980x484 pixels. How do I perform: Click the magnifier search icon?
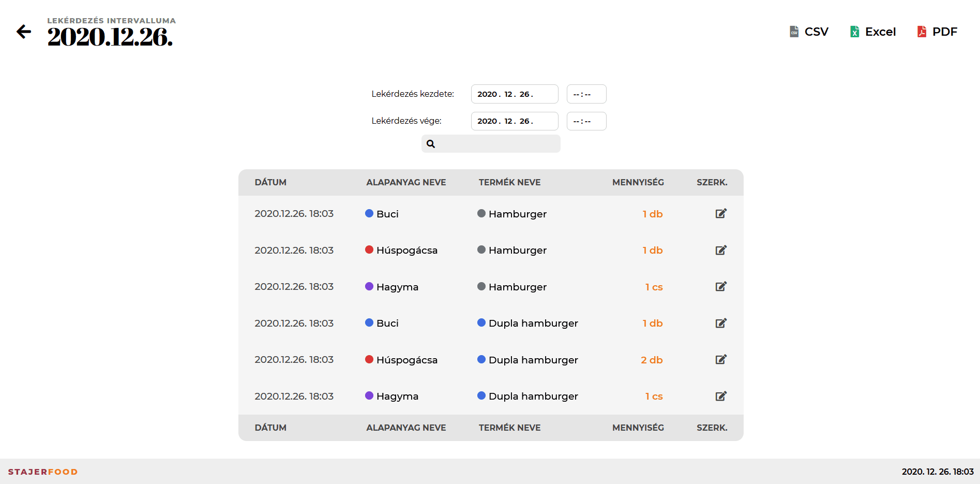[431, 144]
